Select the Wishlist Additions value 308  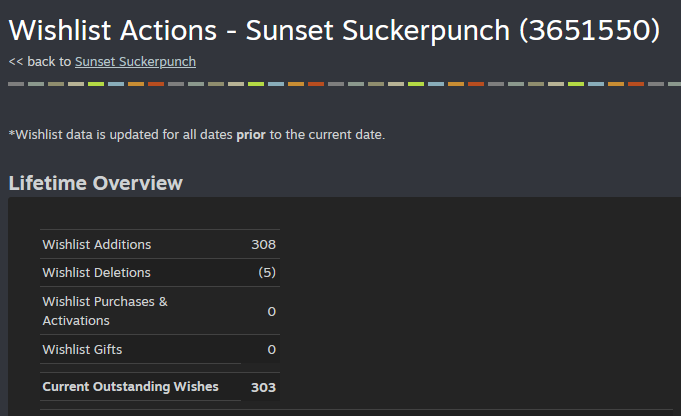pos(263,244)
